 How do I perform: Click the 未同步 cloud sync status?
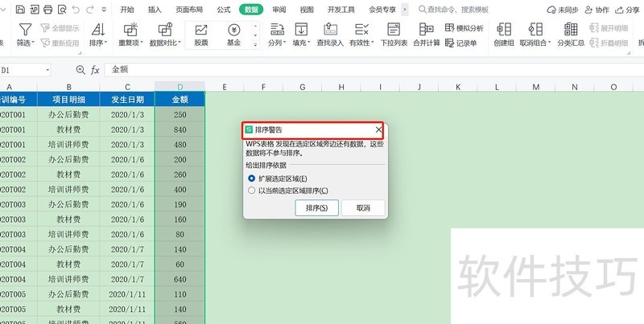tap(562, 10)
